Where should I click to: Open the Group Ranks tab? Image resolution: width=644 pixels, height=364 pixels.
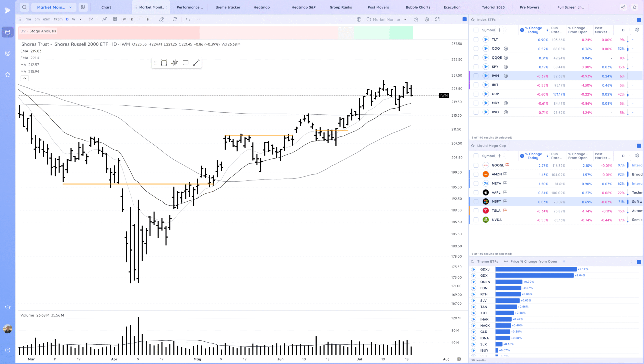[x=341, y=7]
